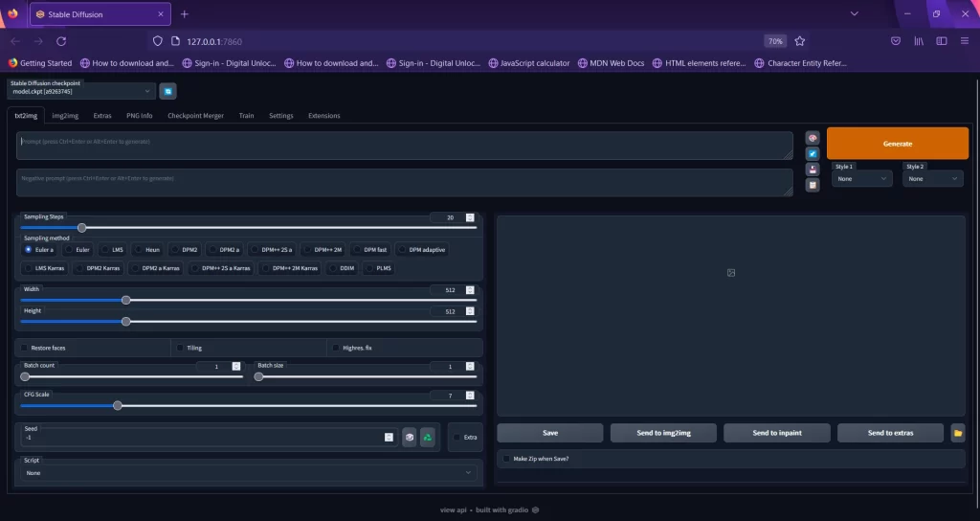This screenshot has height=521, width=980.
Task: Open the list all tabs chevron
Action: click(x=855, y=13)
